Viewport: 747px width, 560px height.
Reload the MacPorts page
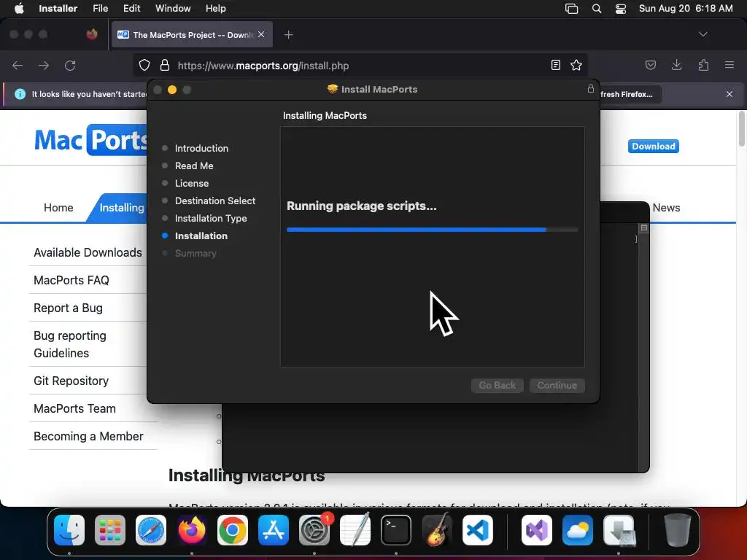click(x=70, y=65)
